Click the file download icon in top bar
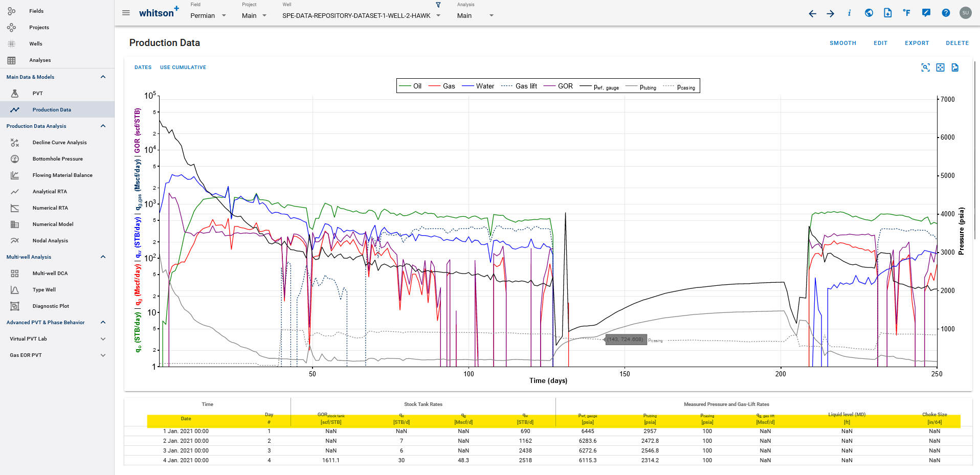Screen dimensions: 980x475 (887, 13)
